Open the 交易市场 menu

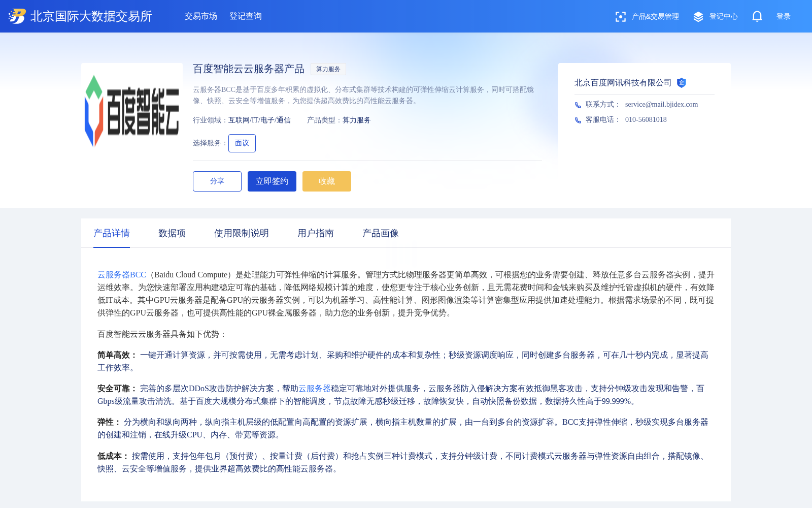201,16
